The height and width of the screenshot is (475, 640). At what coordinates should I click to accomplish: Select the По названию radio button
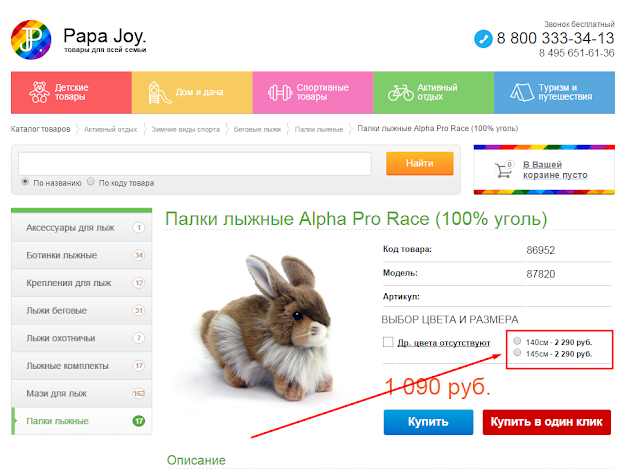click(x=25, y=181)
